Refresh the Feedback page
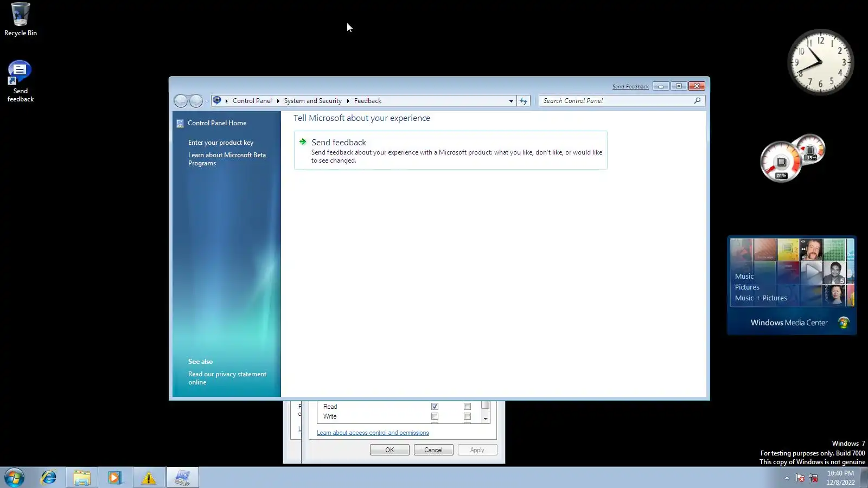868x488 pixels. pyautogui.click(x=524, y=101)
